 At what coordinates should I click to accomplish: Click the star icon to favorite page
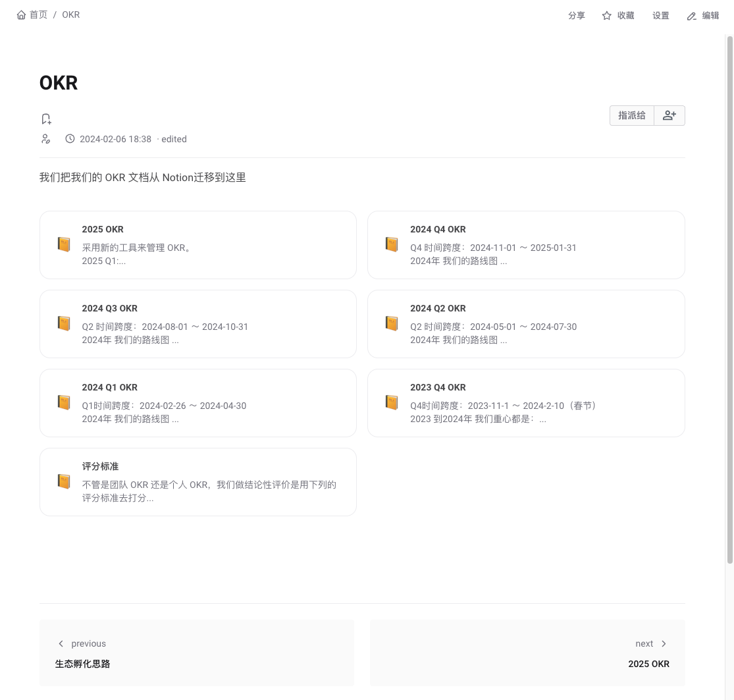coord(606,16)
